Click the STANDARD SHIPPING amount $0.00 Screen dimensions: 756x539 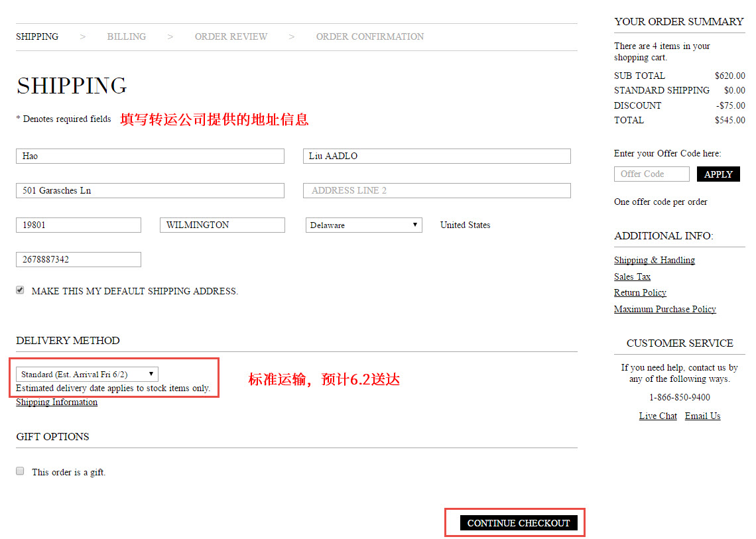tap(734, 91)
